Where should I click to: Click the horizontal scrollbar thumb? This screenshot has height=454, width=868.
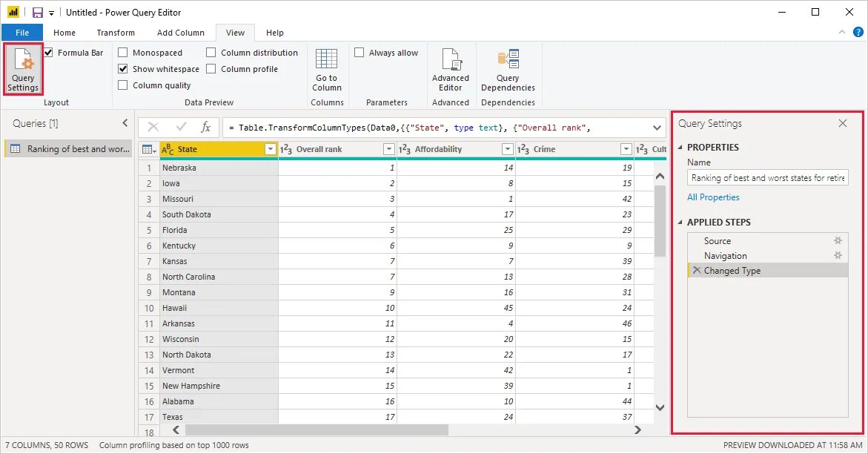[317, 430]
